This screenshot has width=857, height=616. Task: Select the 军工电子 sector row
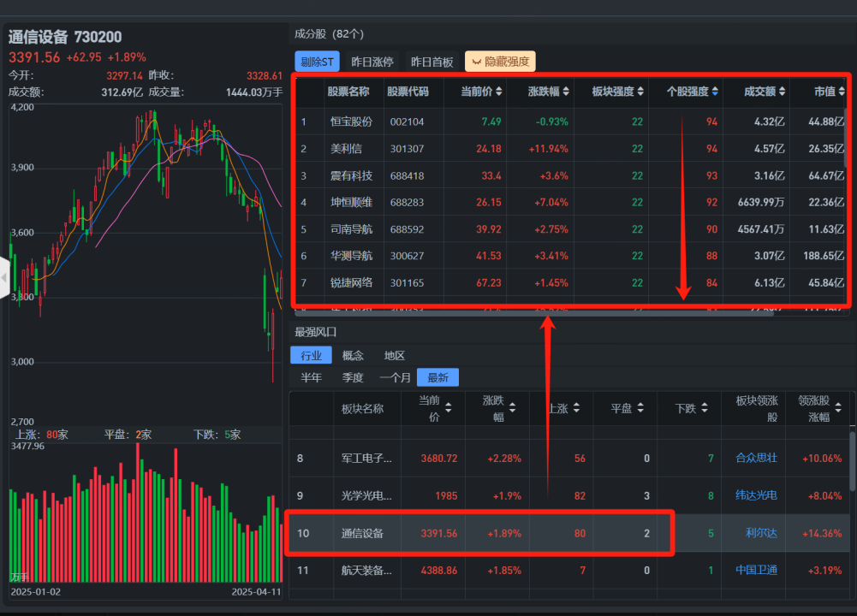[x=569, y=459]
